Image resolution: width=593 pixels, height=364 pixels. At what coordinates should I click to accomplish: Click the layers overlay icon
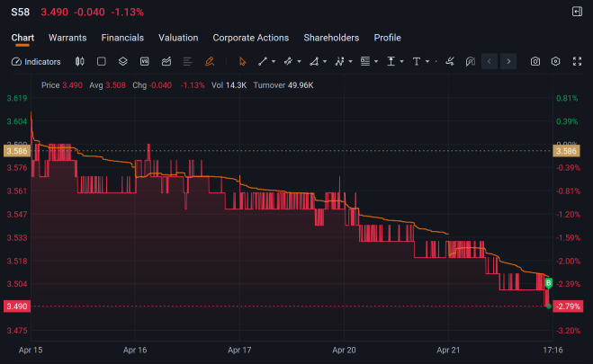(123, 61)
